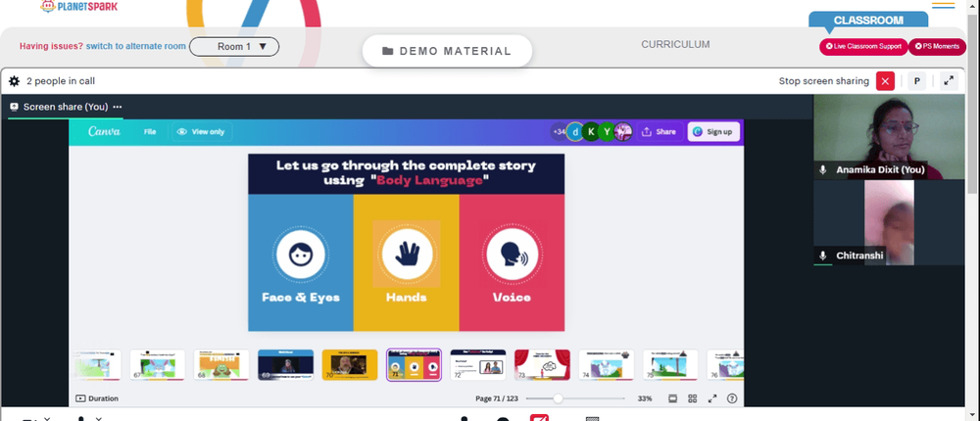Open the hamburger menu at top right

click(944, 6)
